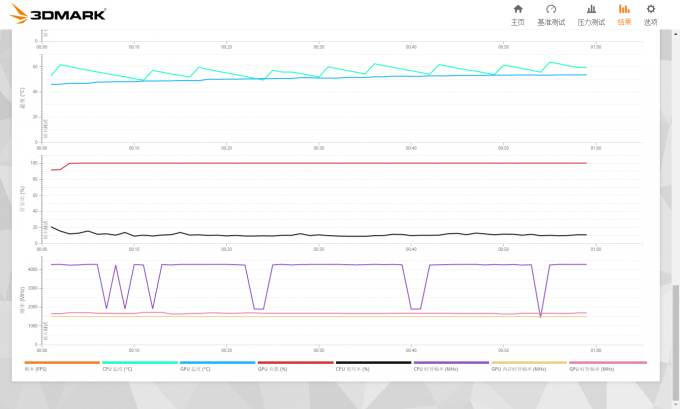Open the 压力测试 stress test icon
This screenshot has height=409, width=680.
[591, 14]
